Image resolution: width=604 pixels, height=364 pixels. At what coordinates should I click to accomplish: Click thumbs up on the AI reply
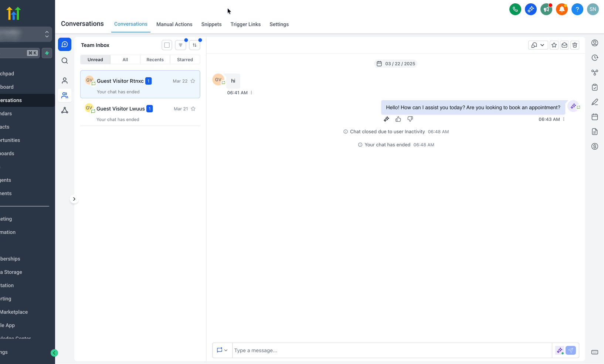(398, 119)
